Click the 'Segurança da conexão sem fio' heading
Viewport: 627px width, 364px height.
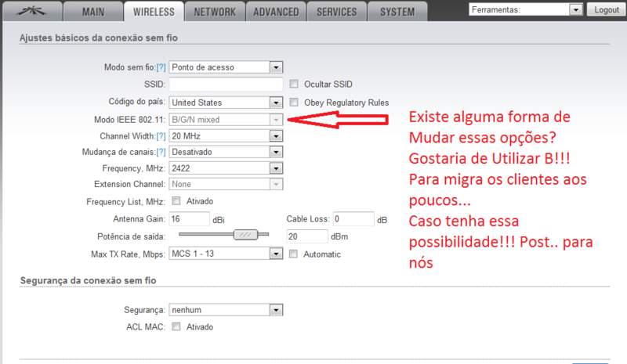click(88, 280)
